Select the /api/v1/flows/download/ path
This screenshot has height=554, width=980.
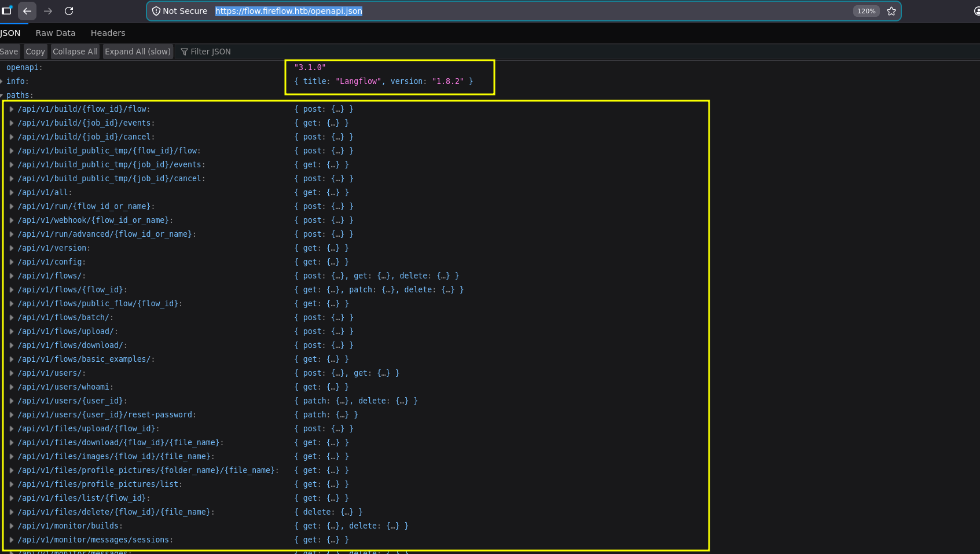(72, 345)
